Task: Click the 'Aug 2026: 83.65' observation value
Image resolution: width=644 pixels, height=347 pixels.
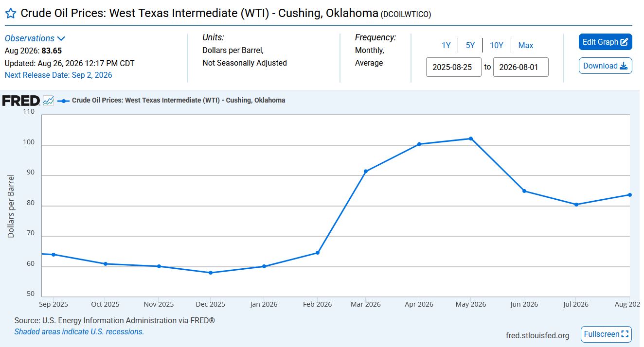Action: [33, 51]
